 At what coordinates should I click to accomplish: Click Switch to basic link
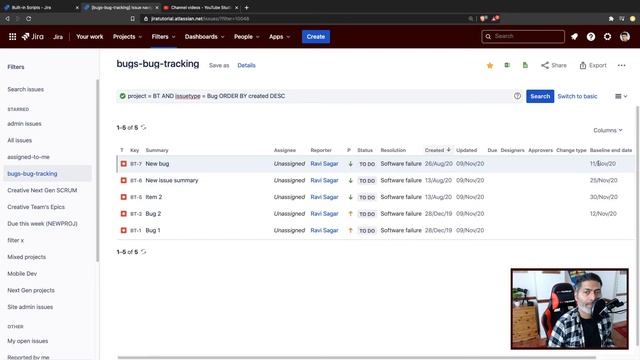577,96
